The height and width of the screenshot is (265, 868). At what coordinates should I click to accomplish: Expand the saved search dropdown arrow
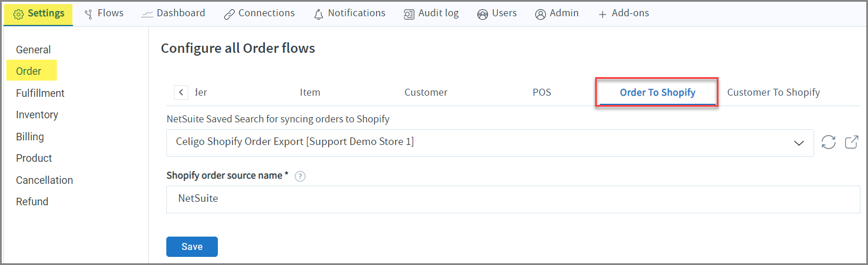tap(800, 143)
